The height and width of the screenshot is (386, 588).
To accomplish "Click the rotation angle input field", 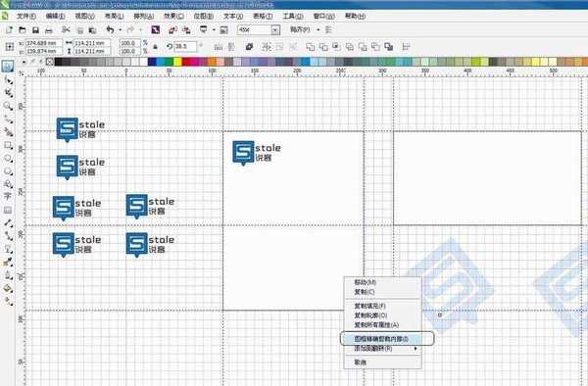I will coord(185,47).
